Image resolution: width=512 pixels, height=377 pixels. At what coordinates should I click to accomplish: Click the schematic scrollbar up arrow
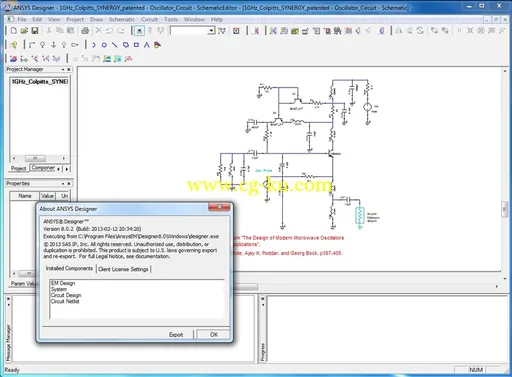(505, 71)
